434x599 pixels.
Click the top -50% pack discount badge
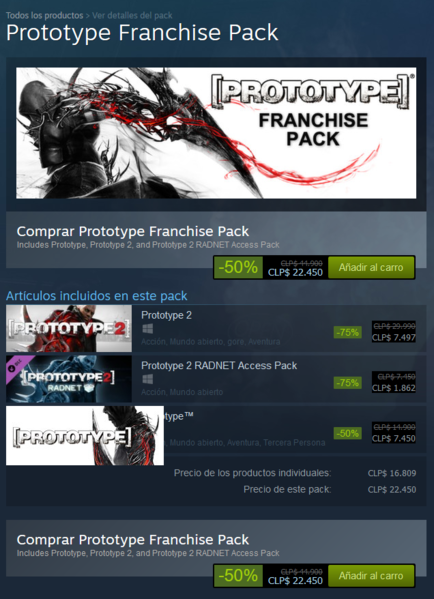(x=238, y=267)
